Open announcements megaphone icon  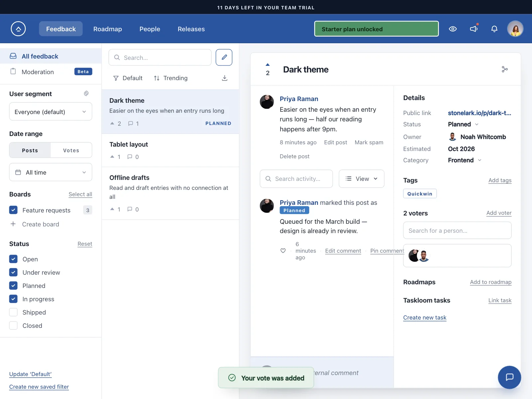point(474,29)
